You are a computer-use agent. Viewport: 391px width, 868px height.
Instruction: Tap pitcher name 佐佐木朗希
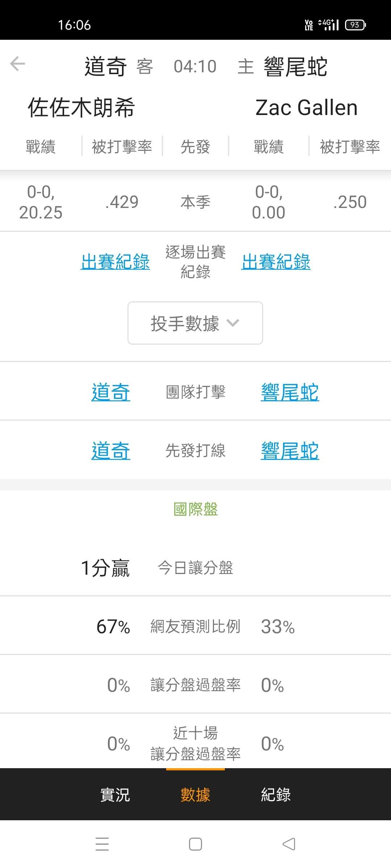pos(81,108)
